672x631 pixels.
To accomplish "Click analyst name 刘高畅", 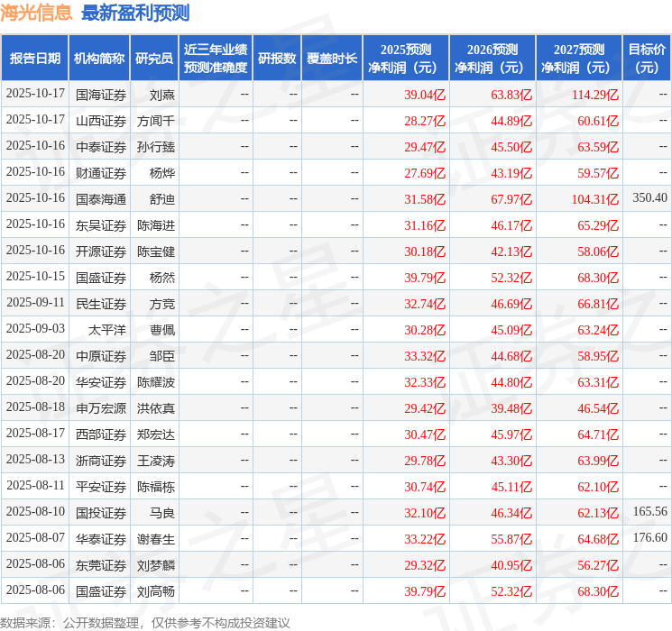I will pyautogui.click(x=156, y=591).
